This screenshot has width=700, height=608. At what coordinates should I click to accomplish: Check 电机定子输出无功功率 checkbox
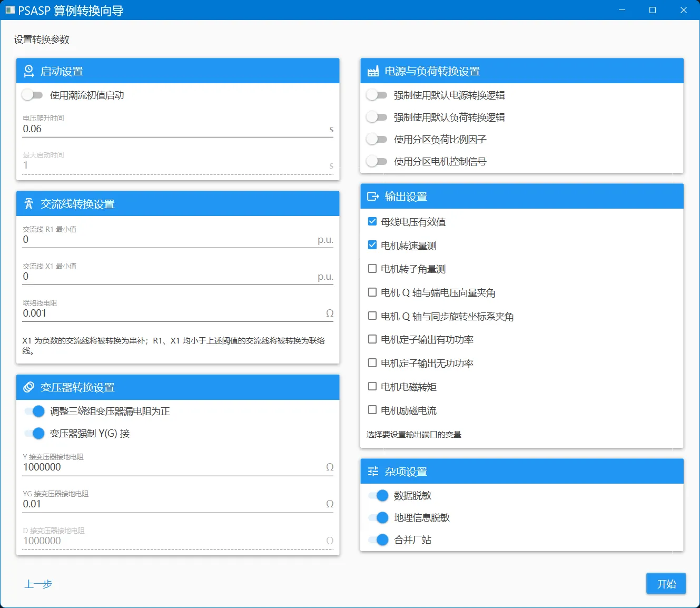(372, 363)
